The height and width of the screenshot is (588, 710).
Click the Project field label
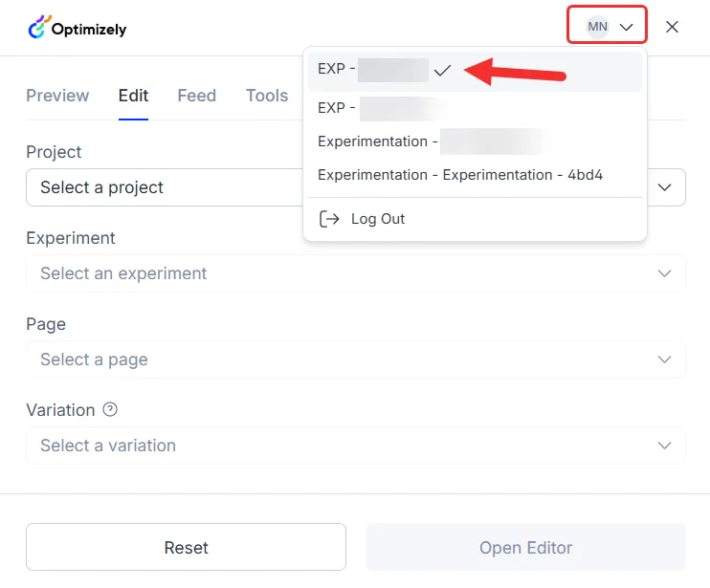(54, 152)
